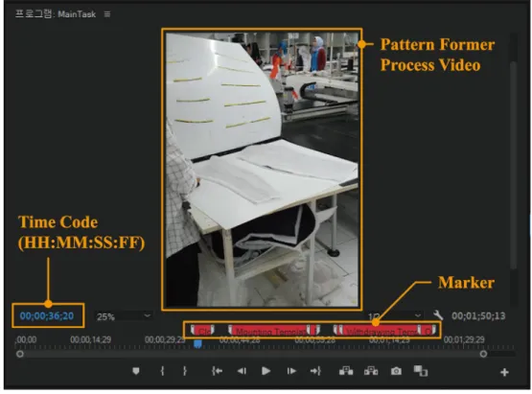Play the program monitor video
The width and height of the screenshot is (532, 394).
tap(266, 371)
